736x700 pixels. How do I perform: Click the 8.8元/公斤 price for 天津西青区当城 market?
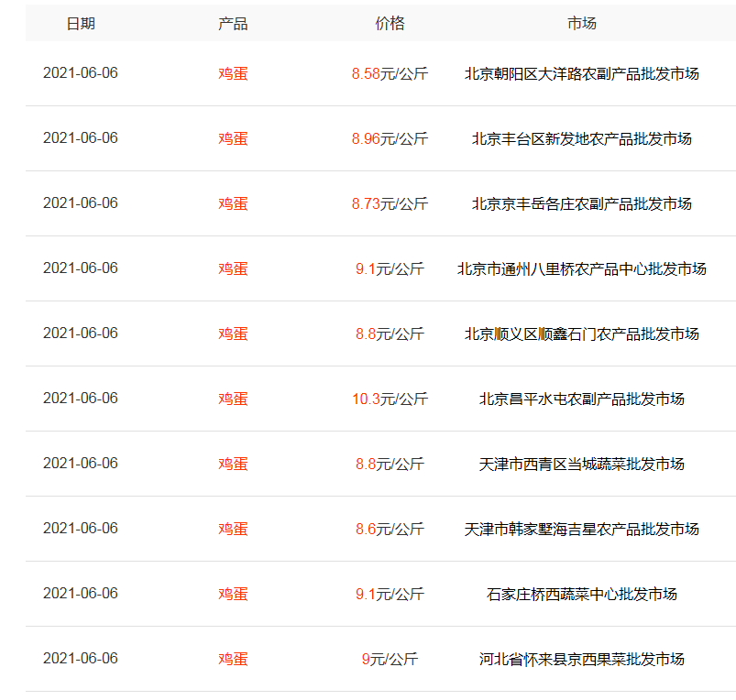(390, 464)
